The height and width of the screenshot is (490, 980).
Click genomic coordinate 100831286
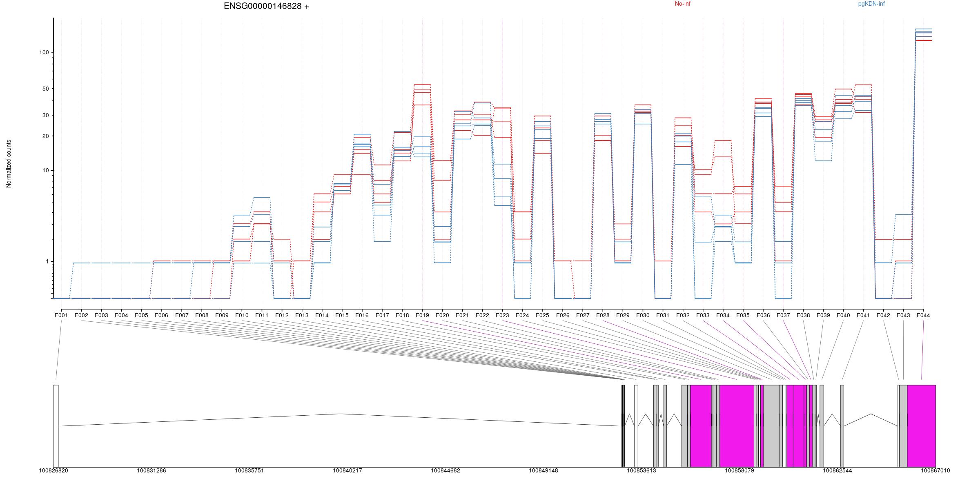[x=151, y=470]
